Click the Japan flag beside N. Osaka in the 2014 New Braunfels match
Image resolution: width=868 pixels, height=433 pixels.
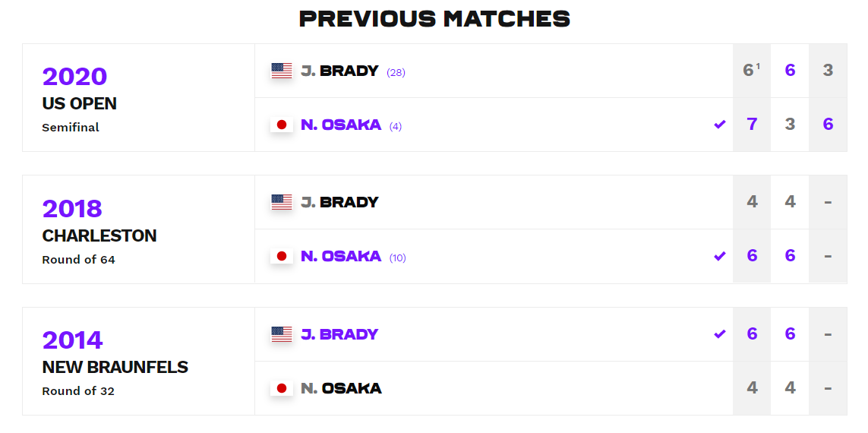(281, 388)
